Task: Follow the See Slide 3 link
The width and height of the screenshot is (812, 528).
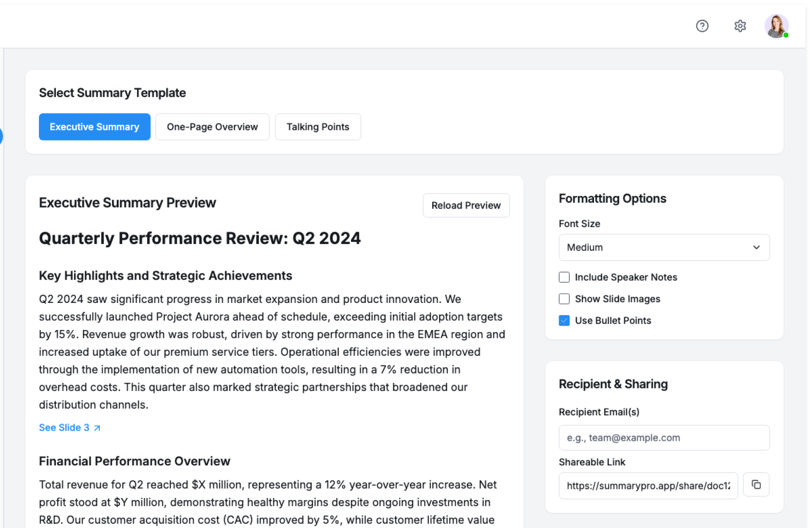Action: tap(64, 428)
